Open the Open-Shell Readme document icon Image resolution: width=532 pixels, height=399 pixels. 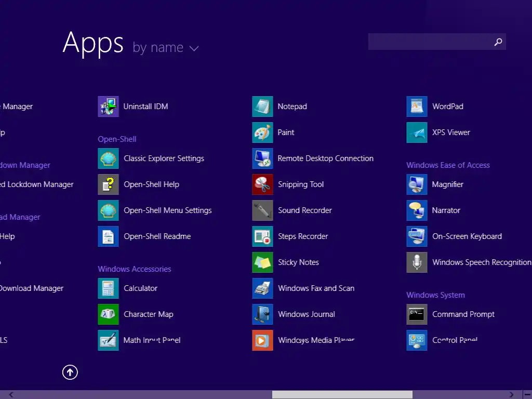click(108, 236)
